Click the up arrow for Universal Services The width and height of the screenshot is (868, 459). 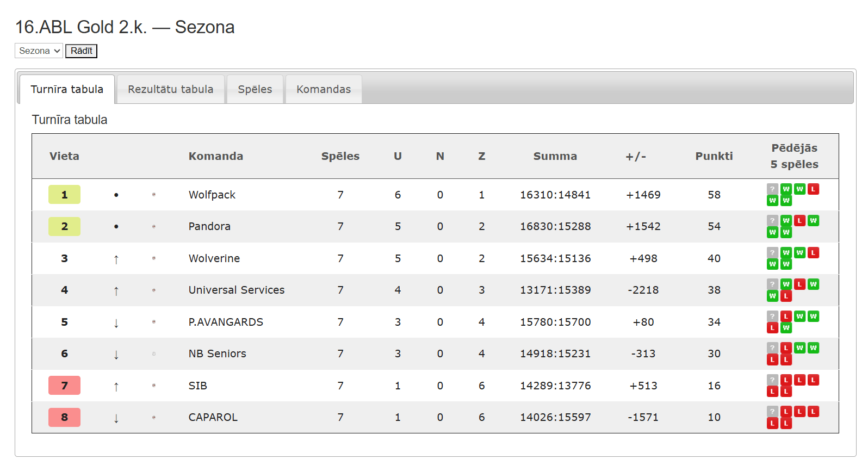coord(116,291)
